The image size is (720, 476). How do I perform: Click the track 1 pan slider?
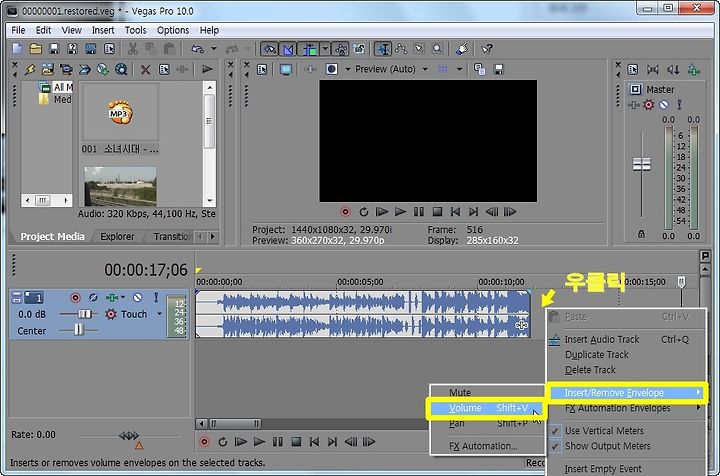[79, 330]
